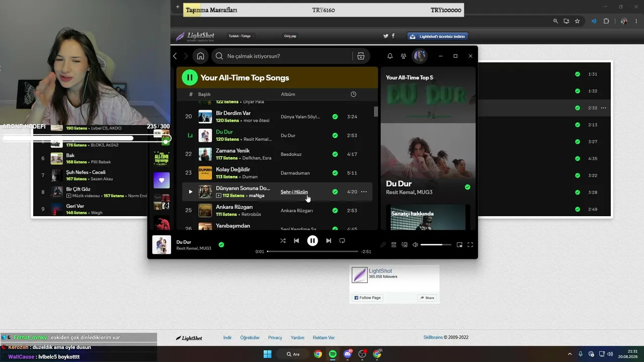Open the Discord taskbar icon
Viewport: 644px width, 362px height.
[x=347, y=354]
